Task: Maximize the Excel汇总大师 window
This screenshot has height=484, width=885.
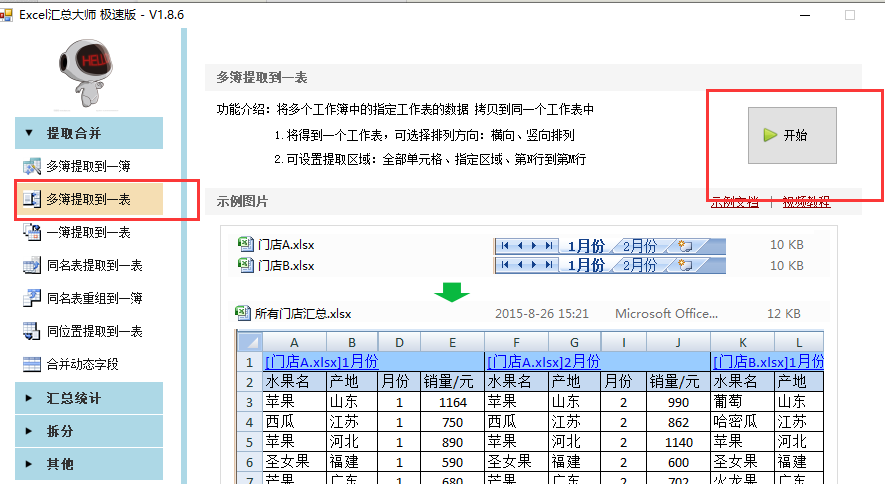Action: 850,15
